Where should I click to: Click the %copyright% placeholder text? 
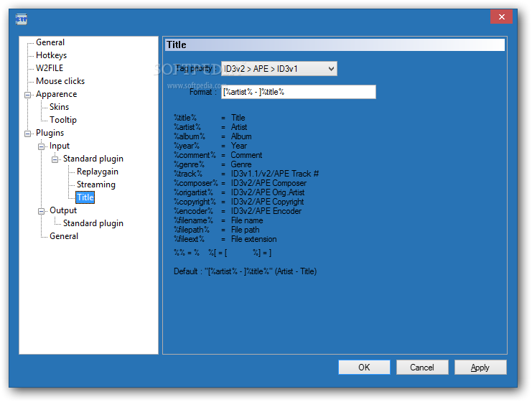[195, 202]
